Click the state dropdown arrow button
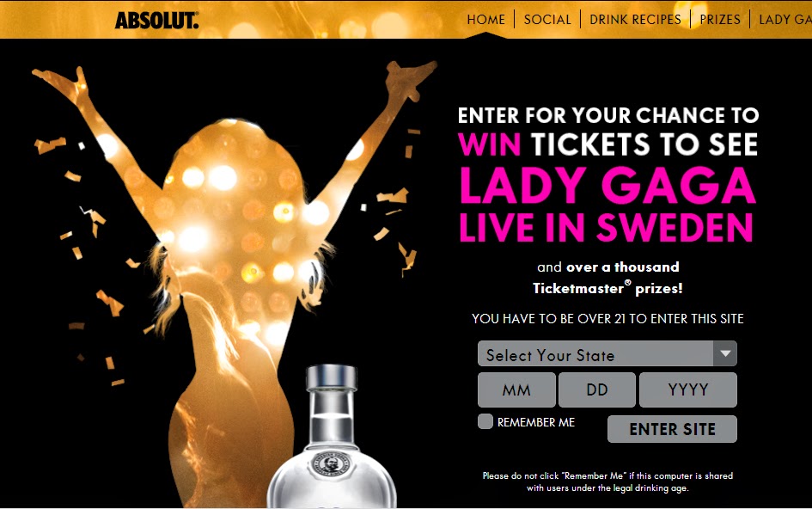 [x=725, y=354]
